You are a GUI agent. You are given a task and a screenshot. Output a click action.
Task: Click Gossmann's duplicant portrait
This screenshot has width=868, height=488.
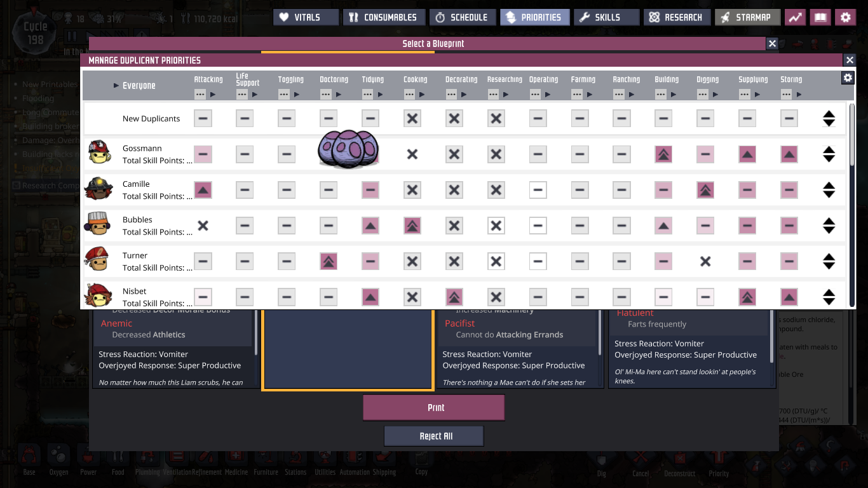98,153
